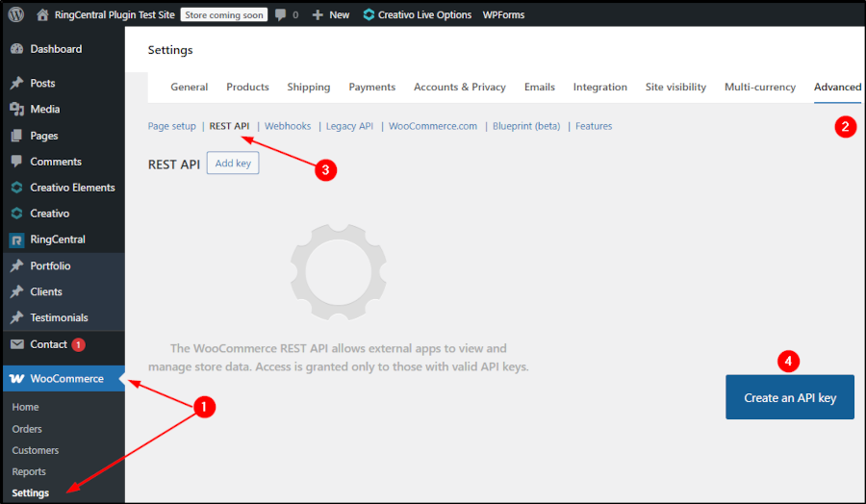Open Creativo Live Options in admin bar
Screen dimensions: 866x504
click(417, 14)
